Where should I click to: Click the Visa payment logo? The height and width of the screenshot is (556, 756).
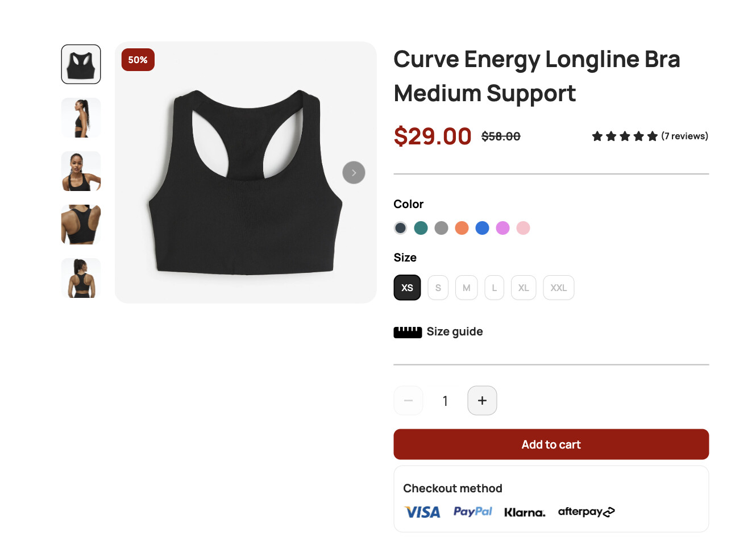pyautogui.click(x=422, y=512)
